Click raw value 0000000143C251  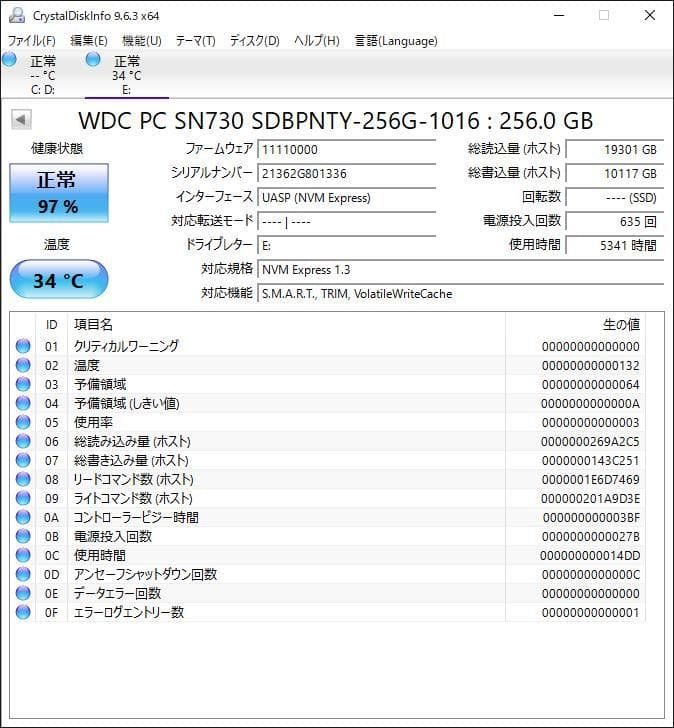point(590,461)
